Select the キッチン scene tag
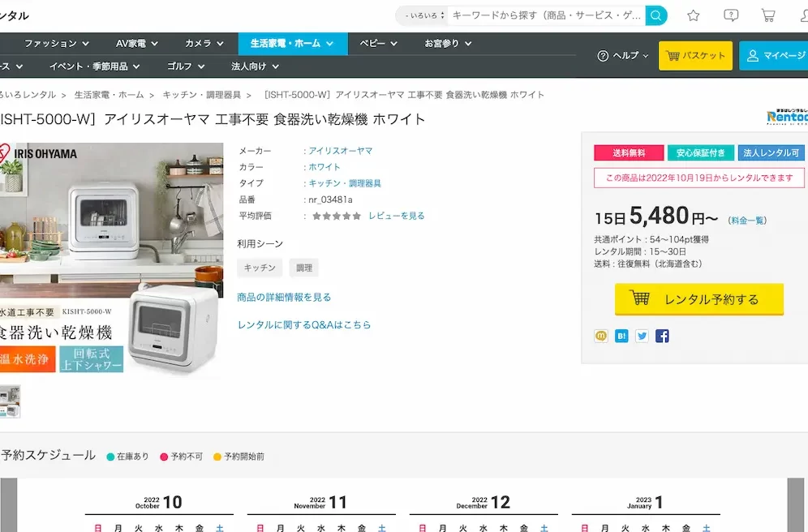The width and height of the screenshot is (808, 532). tap(260, 268)
